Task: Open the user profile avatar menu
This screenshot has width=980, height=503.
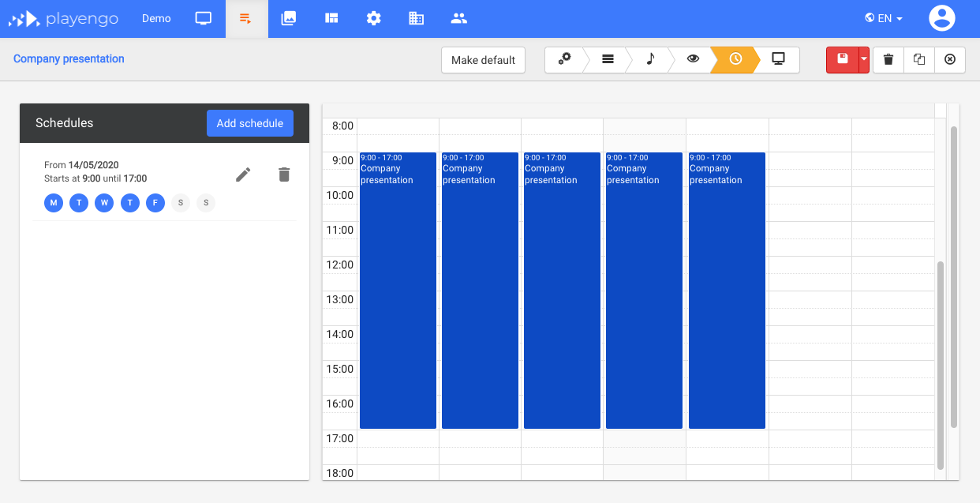Action: 942,19
